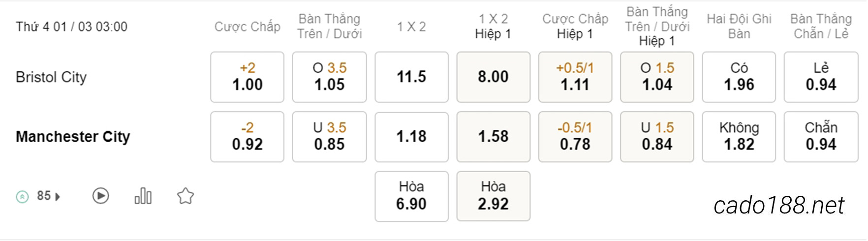Select full-time draw Hòa at 6.90
Image resolution: width=868 pixels, height=241 pixels.
pos(411,196)
